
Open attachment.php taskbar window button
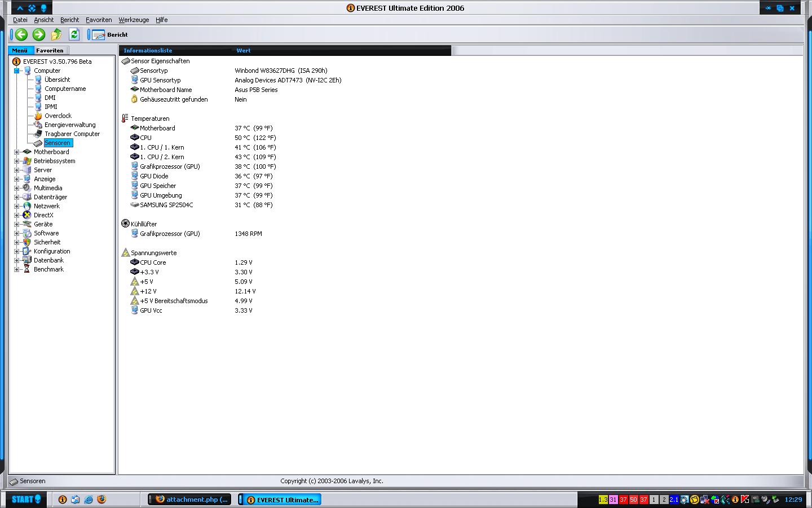(x=189, y=500)
